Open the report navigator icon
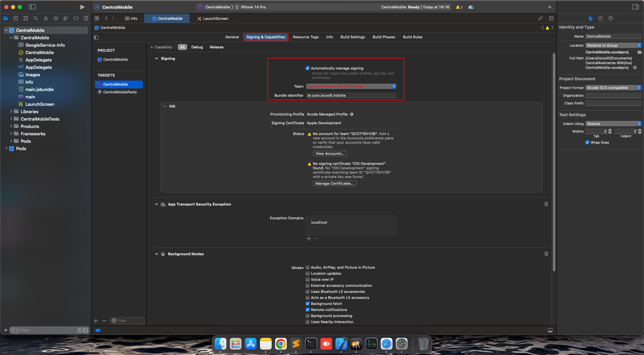 point(86,18)
